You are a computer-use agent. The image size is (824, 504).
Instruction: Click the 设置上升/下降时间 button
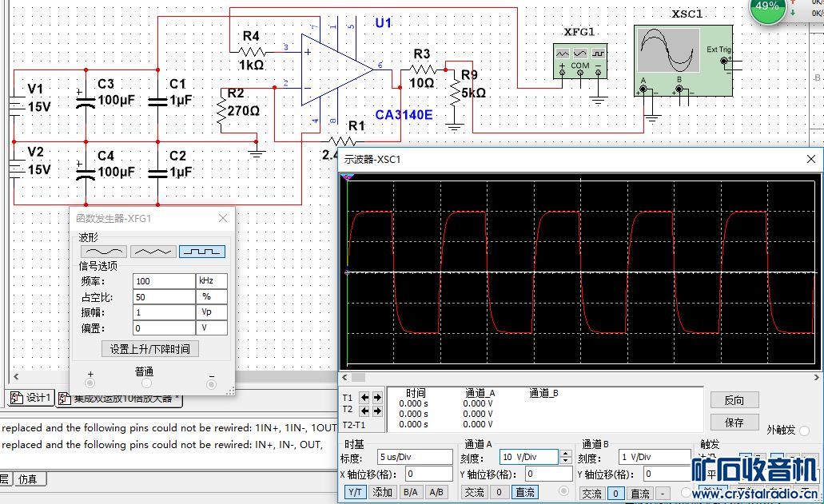(x=150, y=349)
